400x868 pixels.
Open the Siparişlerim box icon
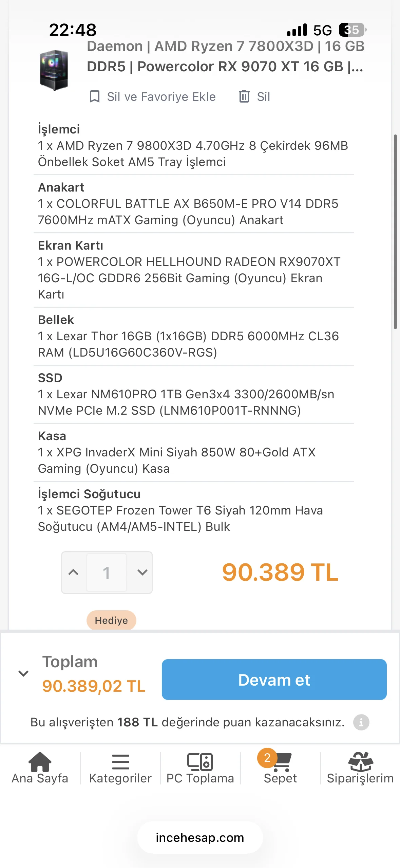point(360,762)
